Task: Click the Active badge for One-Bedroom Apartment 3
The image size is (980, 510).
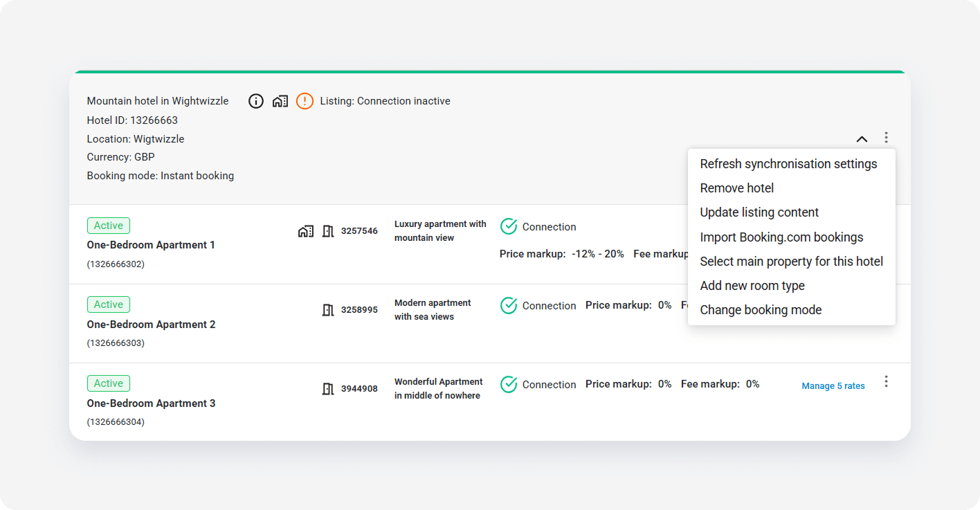Action: pyautogui.click(x=109, y=383)
